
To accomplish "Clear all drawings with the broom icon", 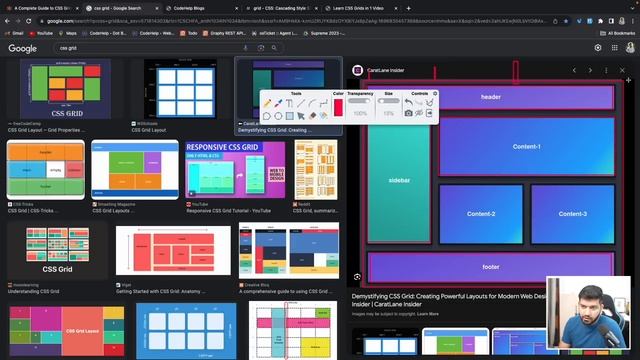I will [x=429, y=102].
